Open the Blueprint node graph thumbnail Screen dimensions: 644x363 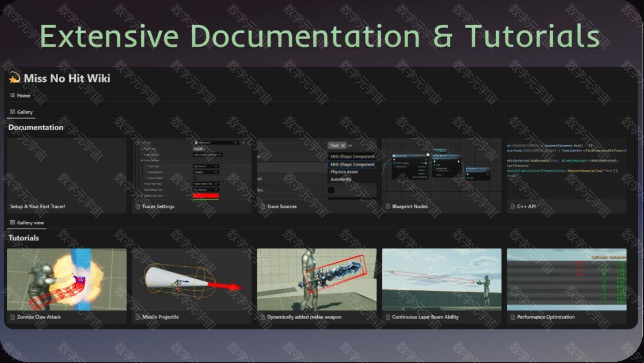click(441, 169)
